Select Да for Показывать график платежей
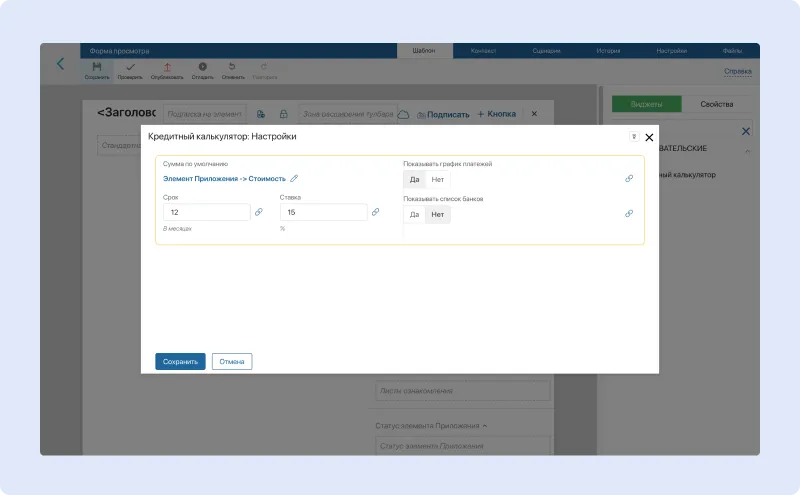This screenshot has height=495, width=800. click(414, 180)
